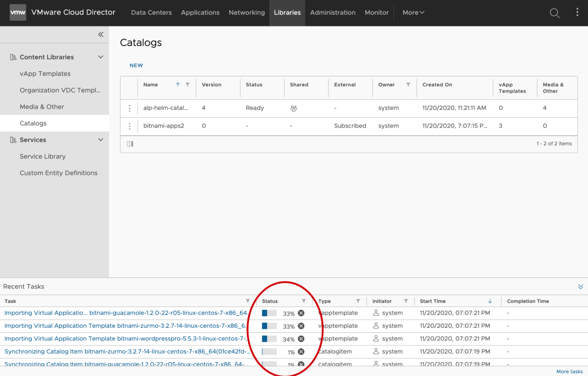The image size is (588, 376).
Task: Collapse the Content Libraries section
Action: point(100,57)
